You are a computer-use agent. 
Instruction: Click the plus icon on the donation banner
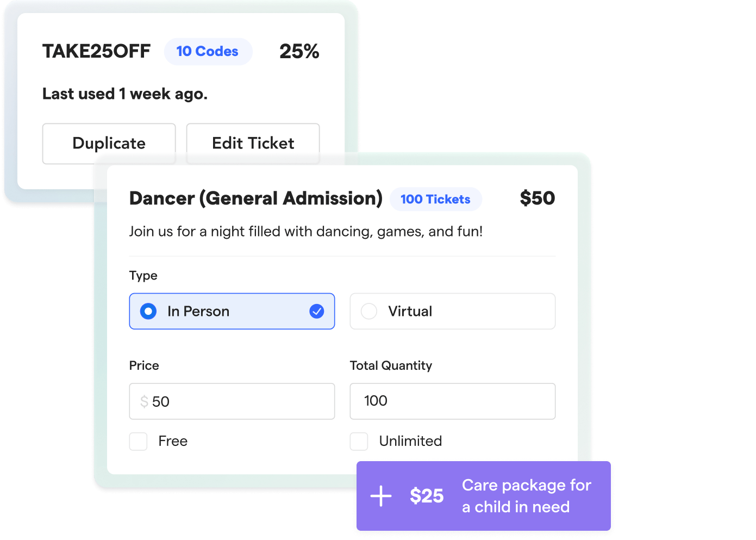coord(381,496)
